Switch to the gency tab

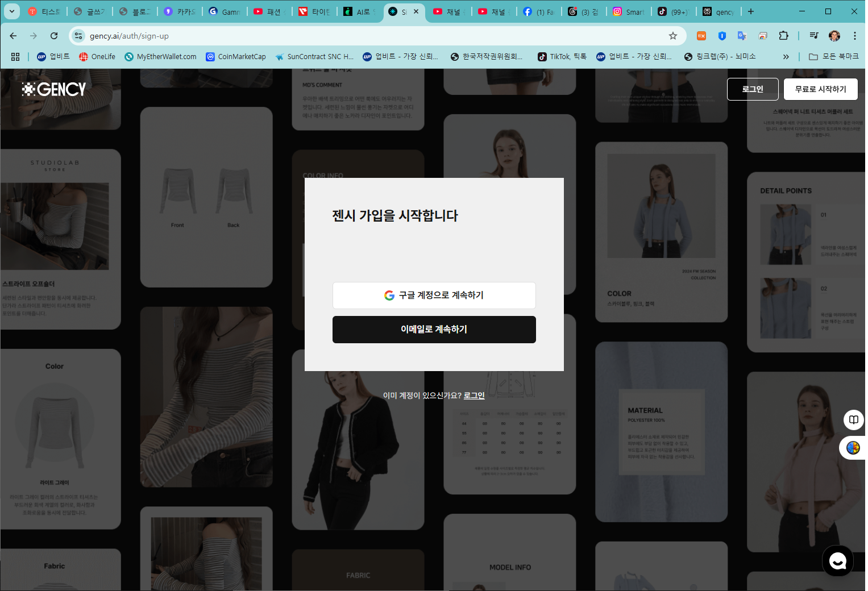point(720,11)
